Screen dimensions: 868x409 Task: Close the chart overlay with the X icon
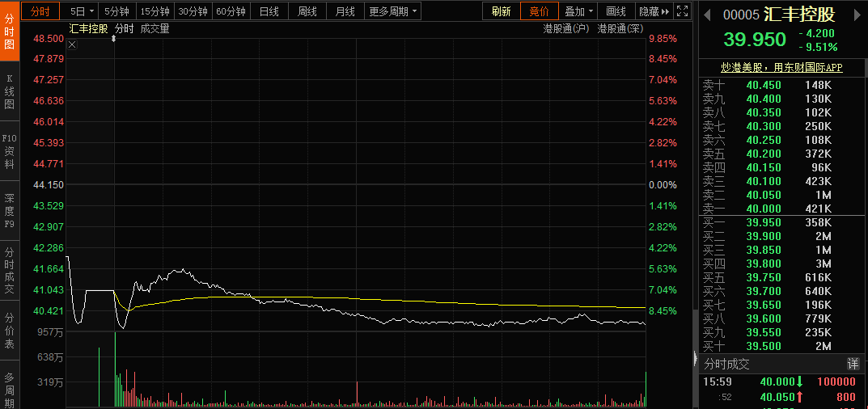[x=72, y=45]
